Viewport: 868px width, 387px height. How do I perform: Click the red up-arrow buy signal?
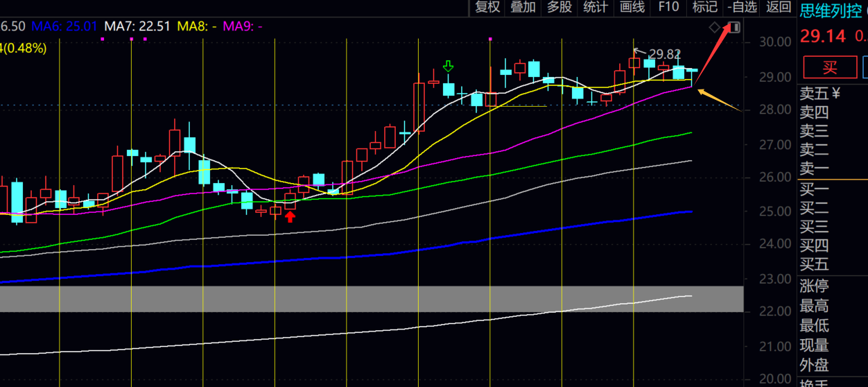coord(290,217)
